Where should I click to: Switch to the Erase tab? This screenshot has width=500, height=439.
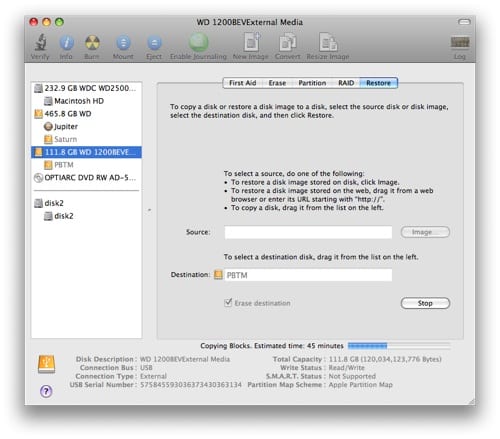point(277,83)
